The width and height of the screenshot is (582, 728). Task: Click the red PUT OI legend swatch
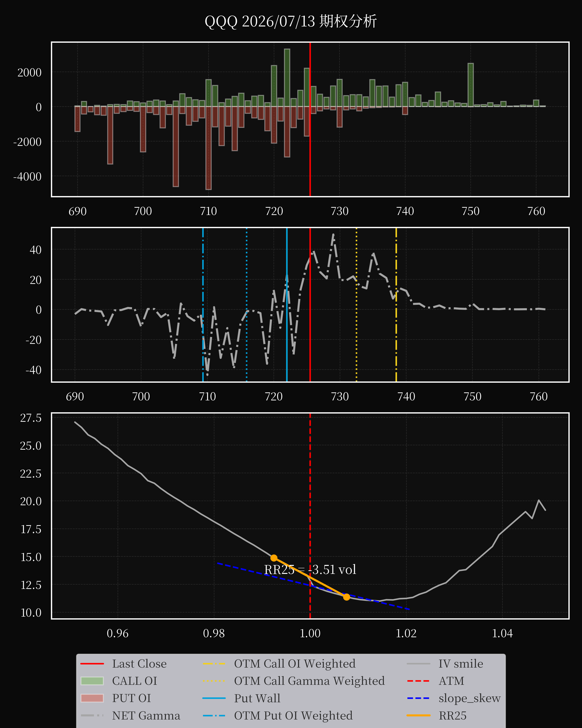tap(92, 698)
